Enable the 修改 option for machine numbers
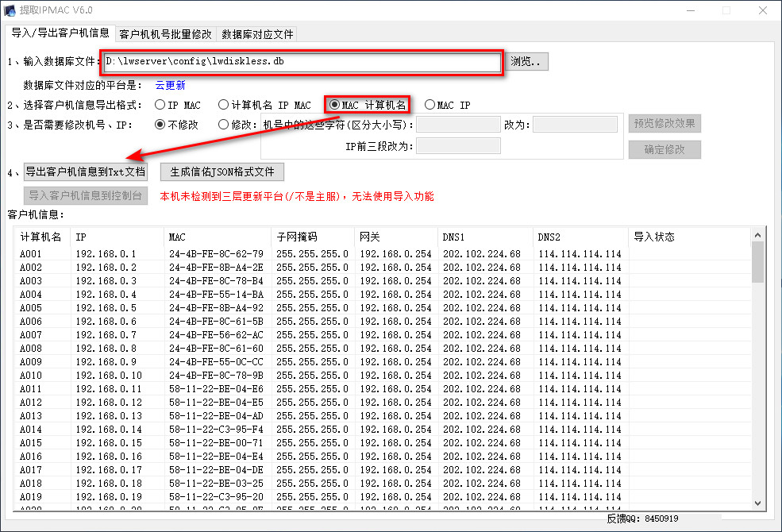This screenshot has width=782, height=532. 223,124
